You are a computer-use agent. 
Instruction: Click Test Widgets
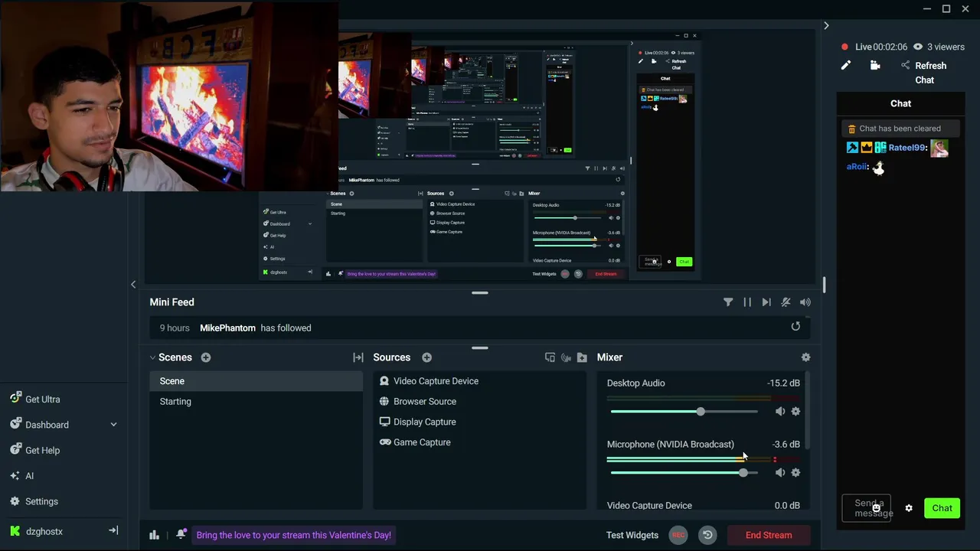tap(632, 535)
